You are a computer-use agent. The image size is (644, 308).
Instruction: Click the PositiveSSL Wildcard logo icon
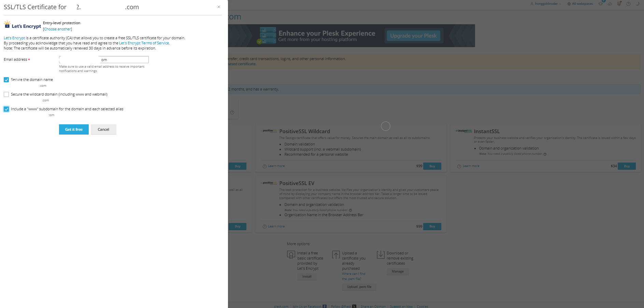269,131
